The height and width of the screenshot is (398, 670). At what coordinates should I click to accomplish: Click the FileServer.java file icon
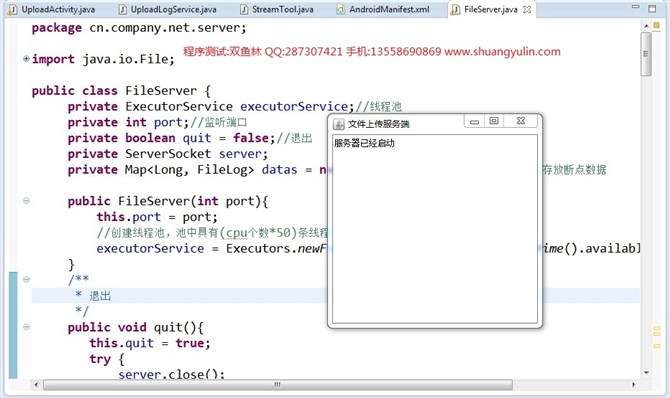tap(456, 9)
